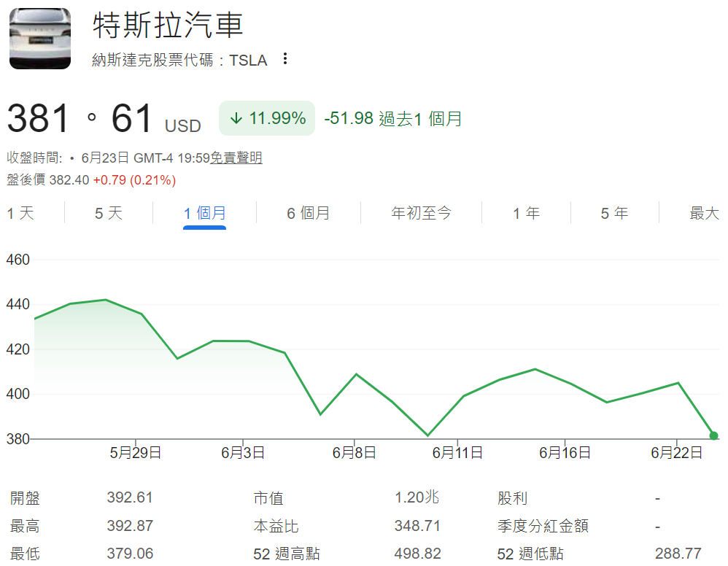Click the 本益比 label

pyautogui.click(x=276, y=526)
